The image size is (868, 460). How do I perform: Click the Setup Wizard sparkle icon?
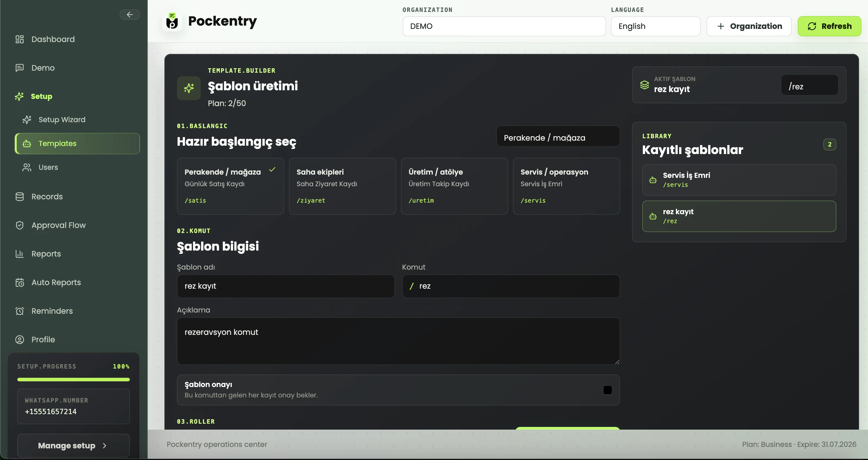[27, 120]
